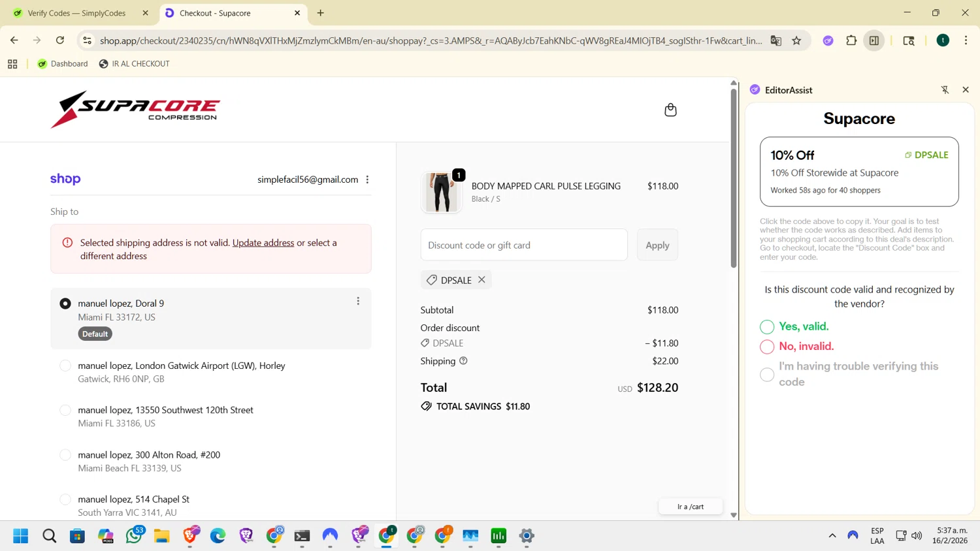Image resolution: width=980 pixels, height=551 pixels.
Task: Click the purple EditorAssist extension icon
Action: point(828,40)
